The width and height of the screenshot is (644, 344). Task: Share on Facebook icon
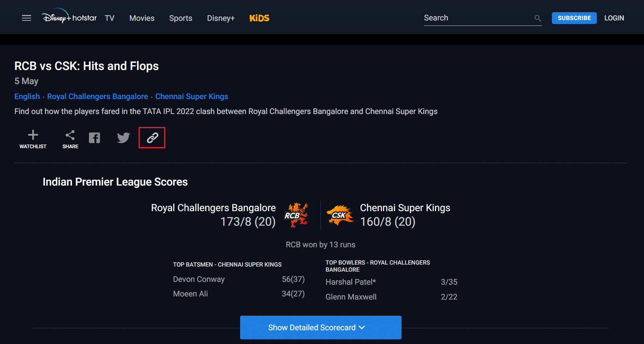tap(94, 138)
